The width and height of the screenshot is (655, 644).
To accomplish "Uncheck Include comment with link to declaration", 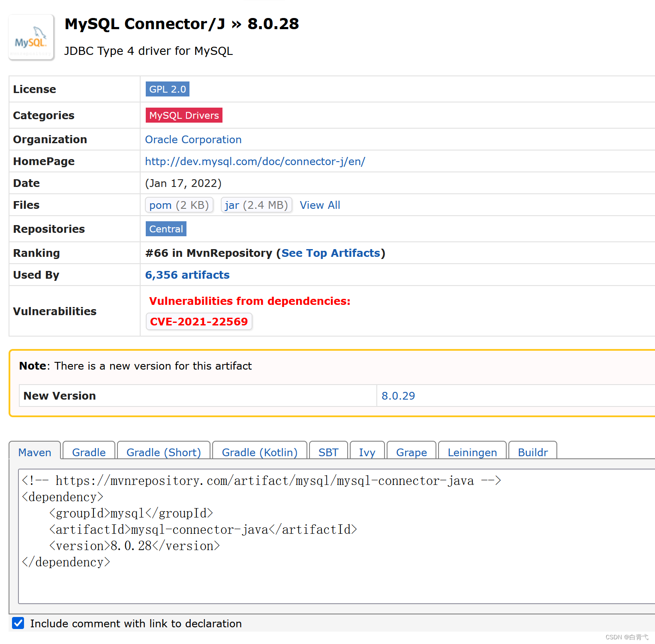I will click(18, 623).
